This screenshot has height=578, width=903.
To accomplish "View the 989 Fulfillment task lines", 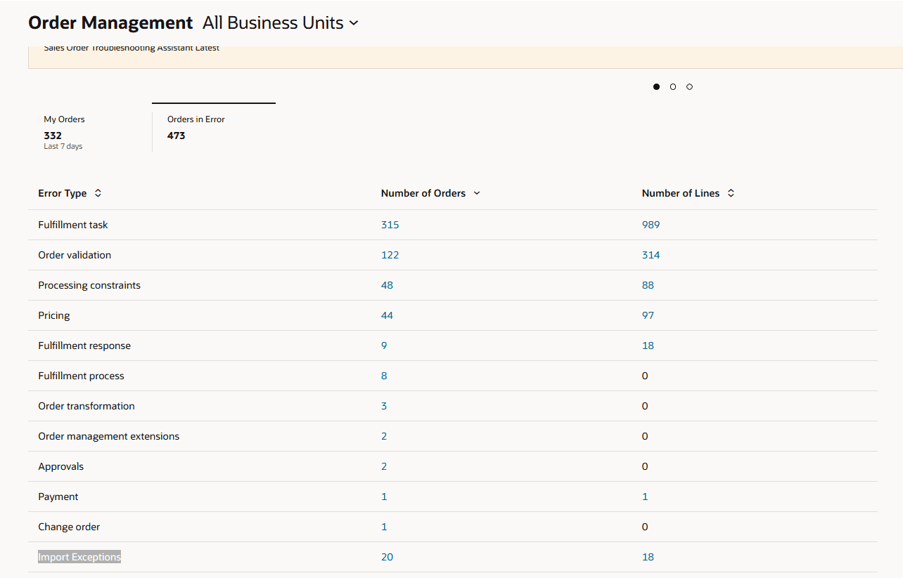I will click(651, 225).
